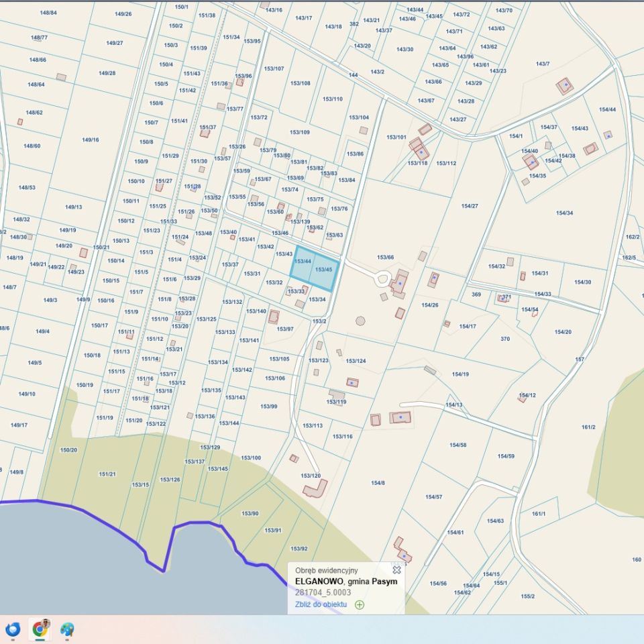The height and width of the screenshot is (644, 644).
Task: Click 'ELGANOWO, gmina Pasym' in the popup
Action: (x=346, y=581)
